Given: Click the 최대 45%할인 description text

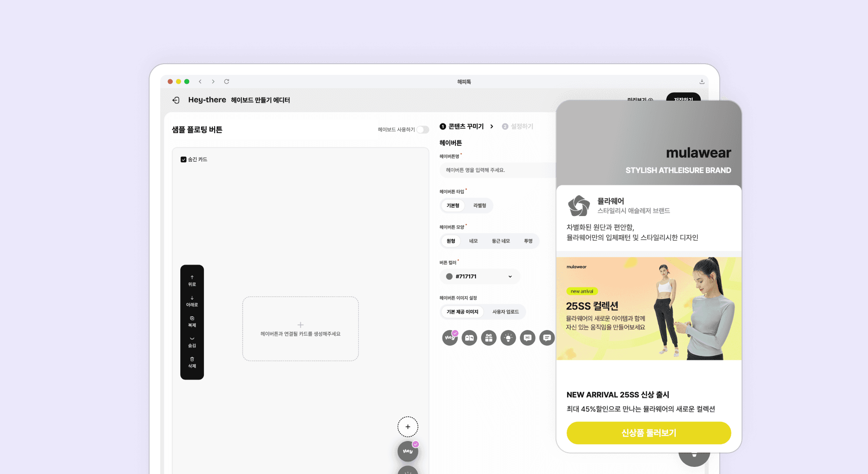Looking at the screenshot, I should point(641,409).
